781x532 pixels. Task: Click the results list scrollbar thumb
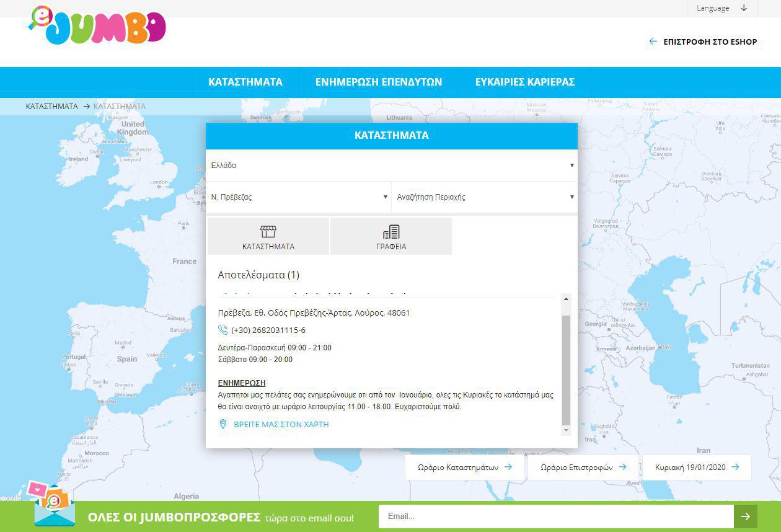(565, 369)
